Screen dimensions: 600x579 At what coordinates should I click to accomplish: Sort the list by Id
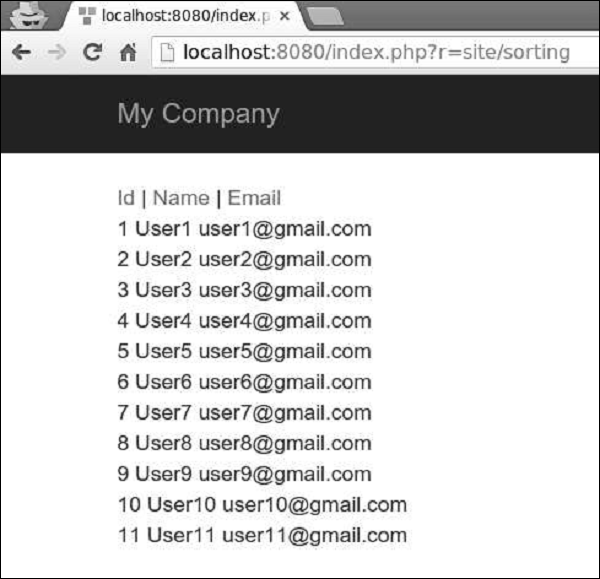tap(126, 198)
